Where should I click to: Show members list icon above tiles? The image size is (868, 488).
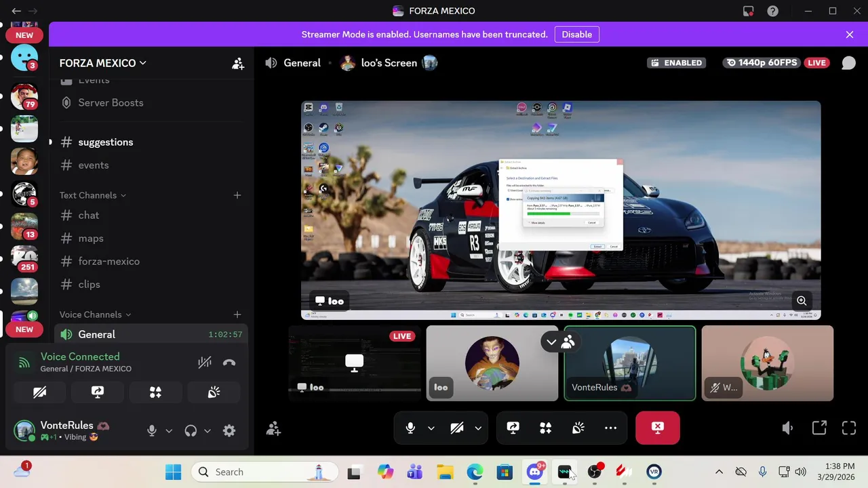(x=568, y=342)
